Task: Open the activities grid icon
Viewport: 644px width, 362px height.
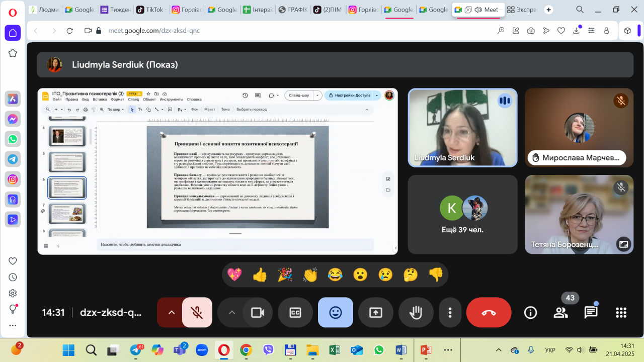Action: 621,313
